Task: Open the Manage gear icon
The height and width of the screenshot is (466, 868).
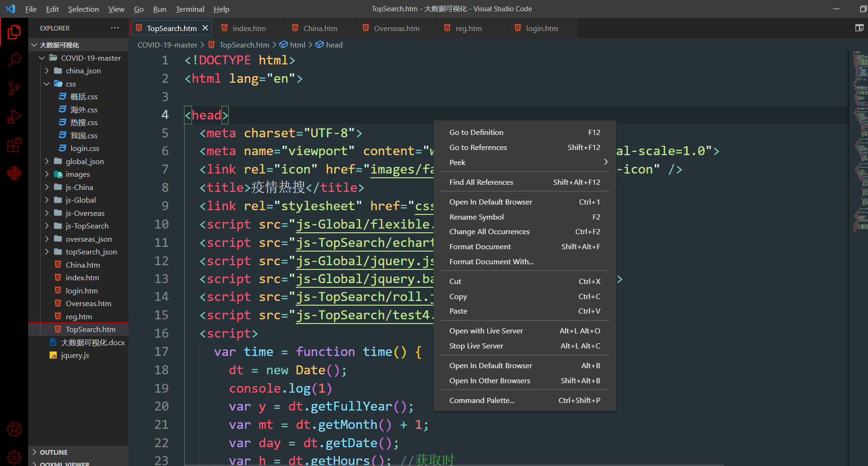Action: (14, 457)
